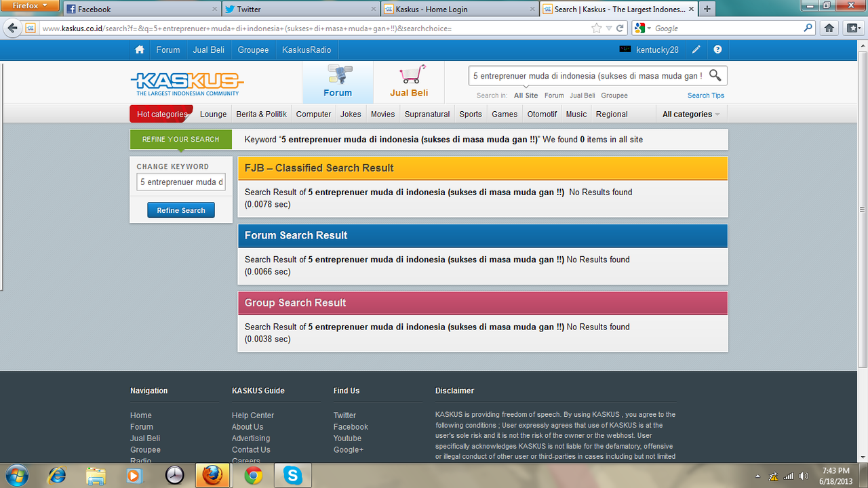This screenshot has width=868, height=488.
Task: Click the Refine Search button
Action: tap(181, 210)
